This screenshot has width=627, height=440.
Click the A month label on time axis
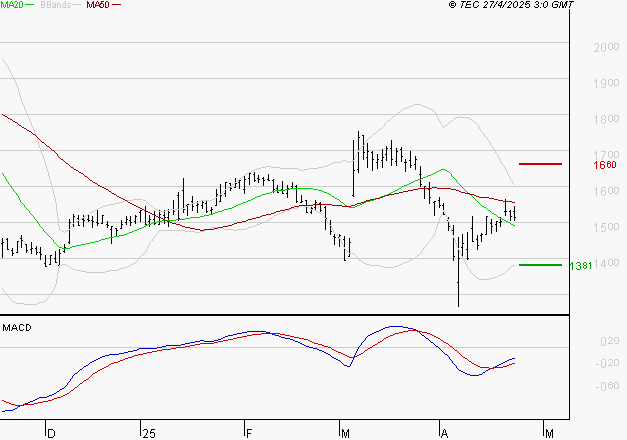pos(444,434)
